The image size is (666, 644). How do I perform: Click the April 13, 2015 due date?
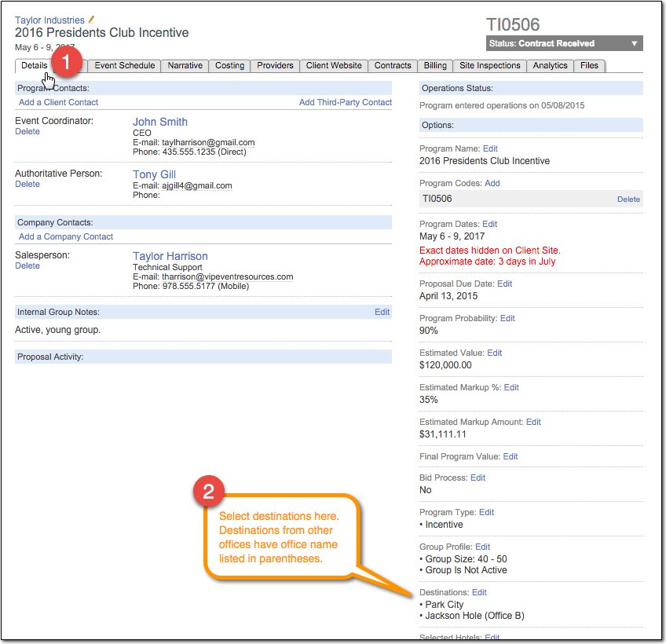pyautogui.click(x=448, y=296)
